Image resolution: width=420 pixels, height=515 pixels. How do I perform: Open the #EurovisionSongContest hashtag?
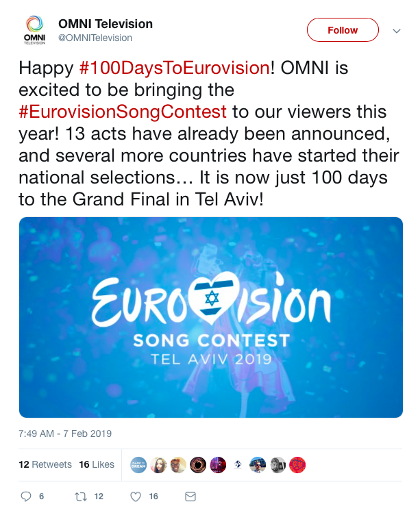[x=123, y=112]
